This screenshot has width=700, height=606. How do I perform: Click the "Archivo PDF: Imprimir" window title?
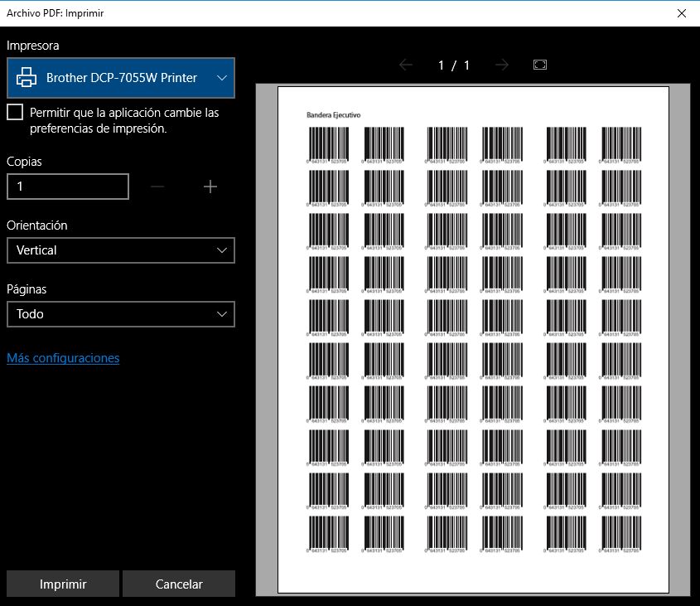[55, 13]
